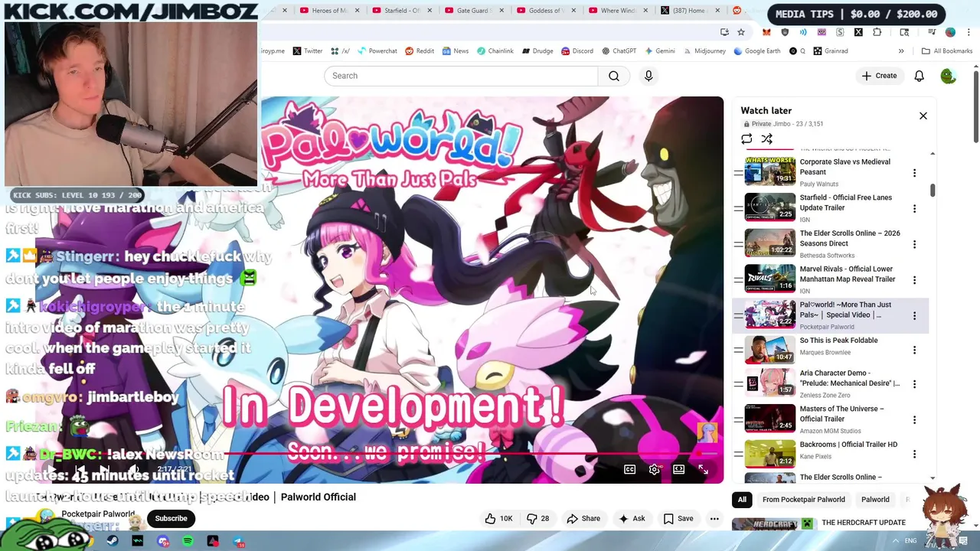
Task: Search YouTube with the magnifier icon
Action: coord(614,76)
